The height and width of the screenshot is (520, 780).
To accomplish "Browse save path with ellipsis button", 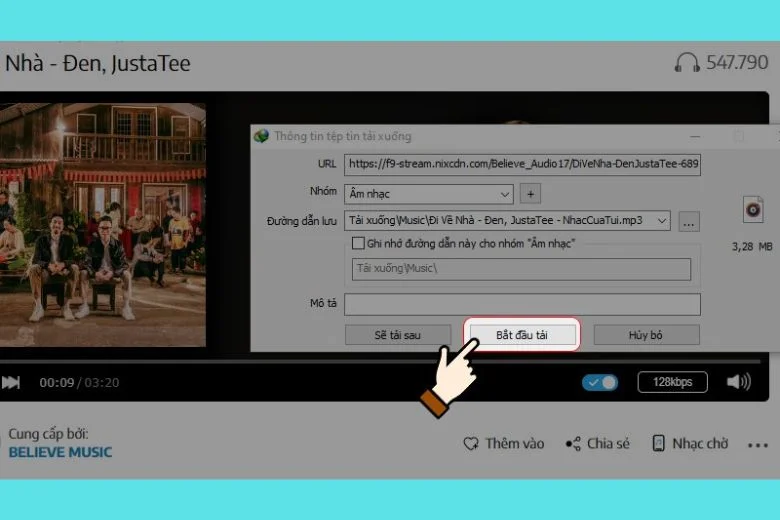I will (689, 222).
